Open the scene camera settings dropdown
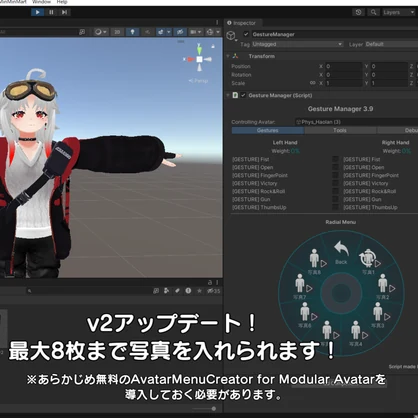Viewport: 418px width, 418px height. 196,32
